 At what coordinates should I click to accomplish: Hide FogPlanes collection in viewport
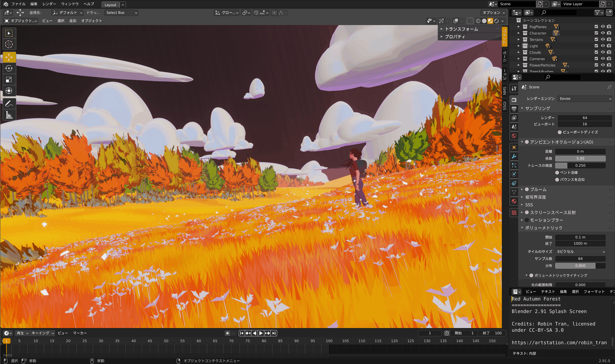(x=603, y=27)
